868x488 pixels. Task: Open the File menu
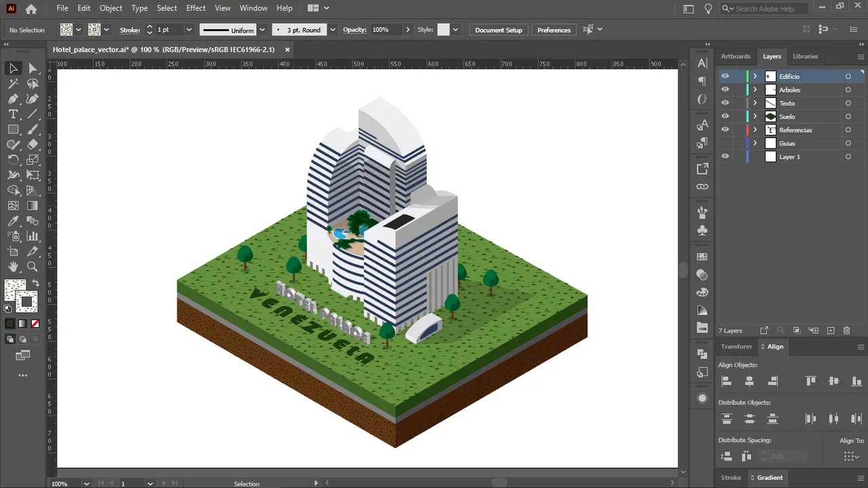coord(62,8)
